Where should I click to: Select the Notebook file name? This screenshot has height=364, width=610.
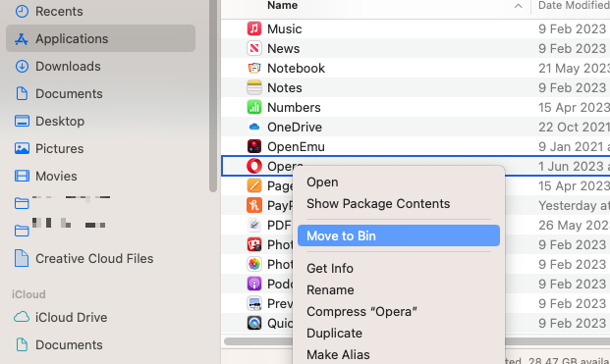296,68
